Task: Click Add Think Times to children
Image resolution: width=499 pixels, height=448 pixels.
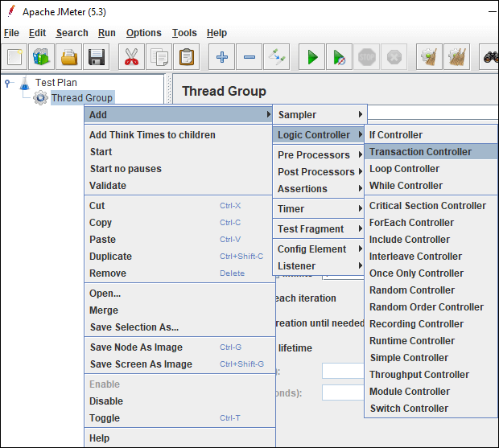Action: click(x=178, y=135)
